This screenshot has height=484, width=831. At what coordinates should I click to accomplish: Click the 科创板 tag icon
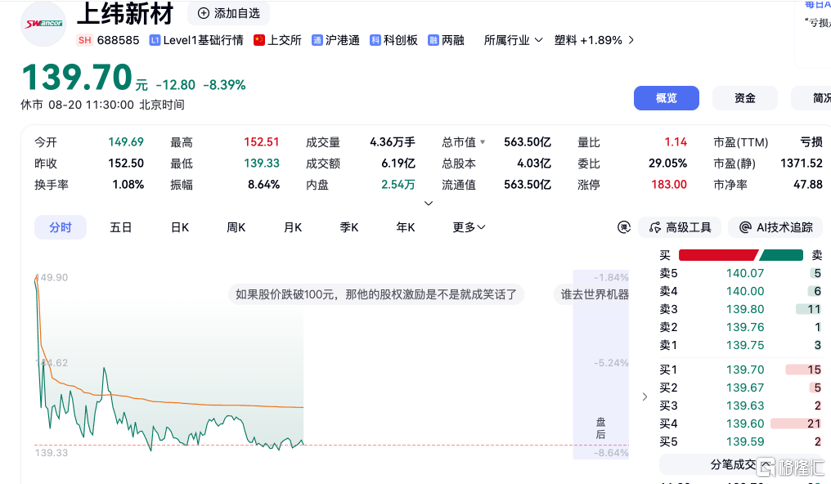point(375,40)
